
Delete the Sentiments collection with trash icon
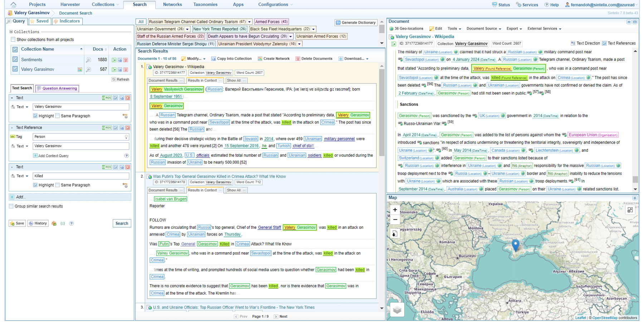(x=126, y=60)
